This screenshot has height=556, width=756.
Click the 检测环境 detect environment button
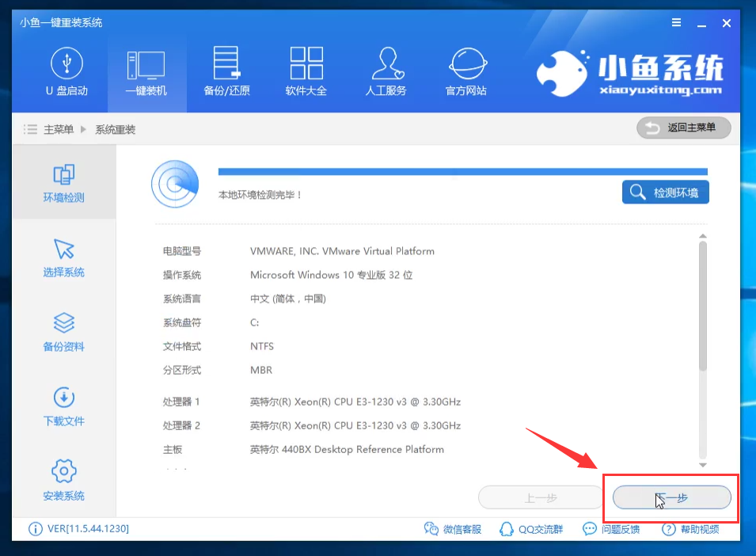coord(665,192)
